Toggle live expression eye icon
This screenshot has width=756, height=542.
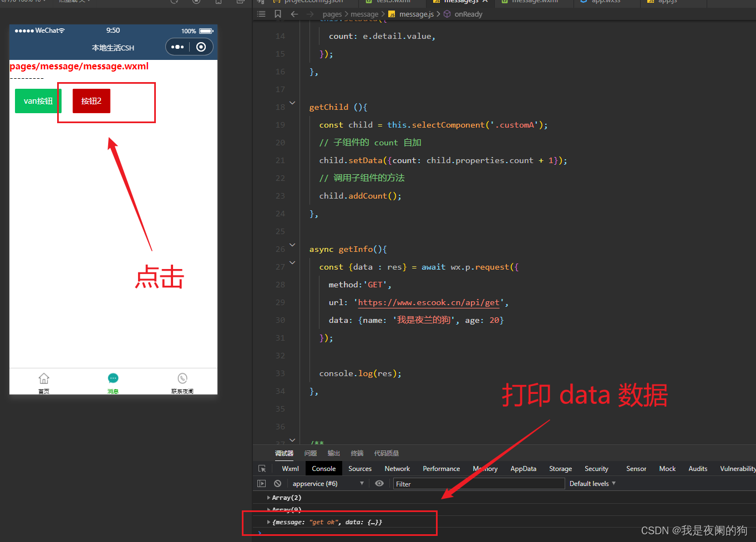pos(379,484)
